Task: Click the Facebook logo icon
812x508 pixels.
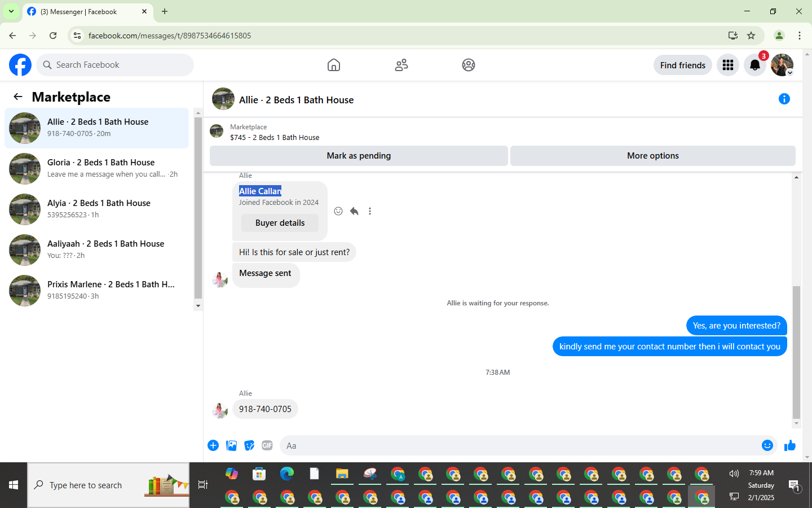Action: [20, 65]
